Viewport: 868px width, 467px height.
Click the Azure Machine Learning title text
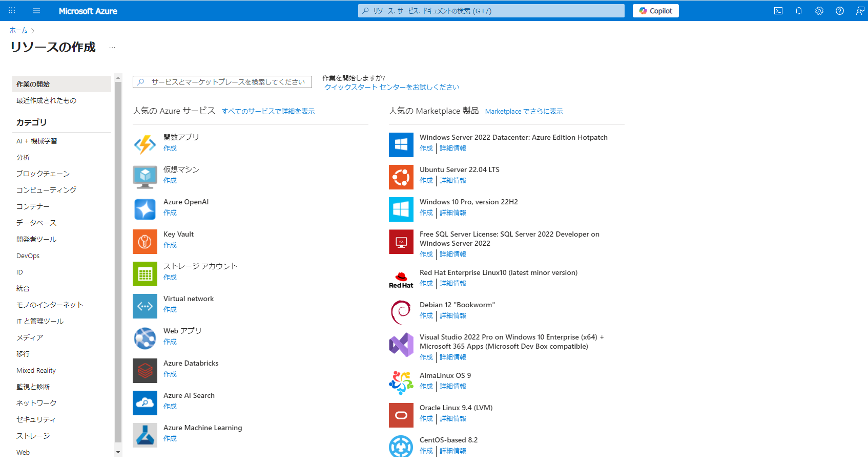coord(203,428)
